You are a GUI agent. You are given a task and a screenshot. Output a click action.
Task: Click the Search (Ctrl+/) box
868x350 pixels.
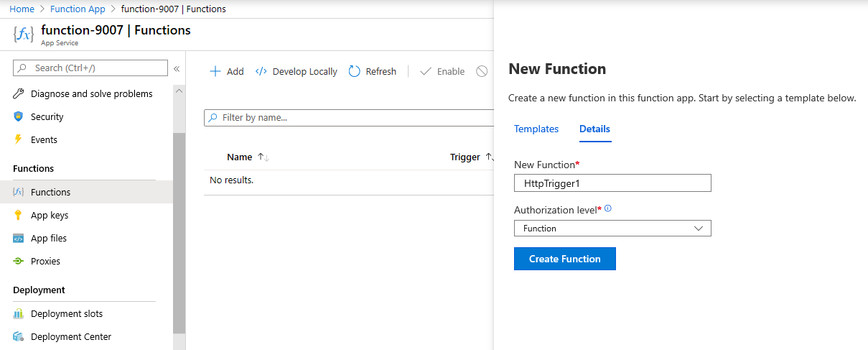point(90,68)
